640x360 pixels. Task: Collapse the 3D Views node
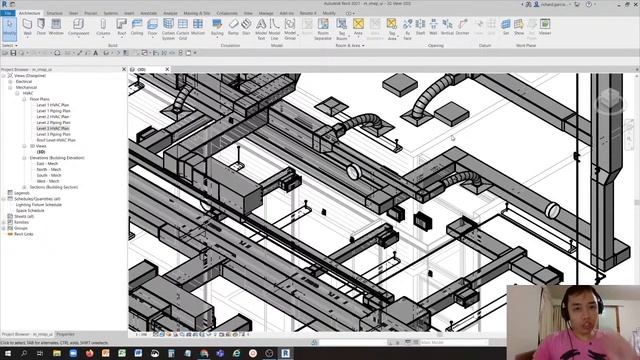[x=24, y=146]
